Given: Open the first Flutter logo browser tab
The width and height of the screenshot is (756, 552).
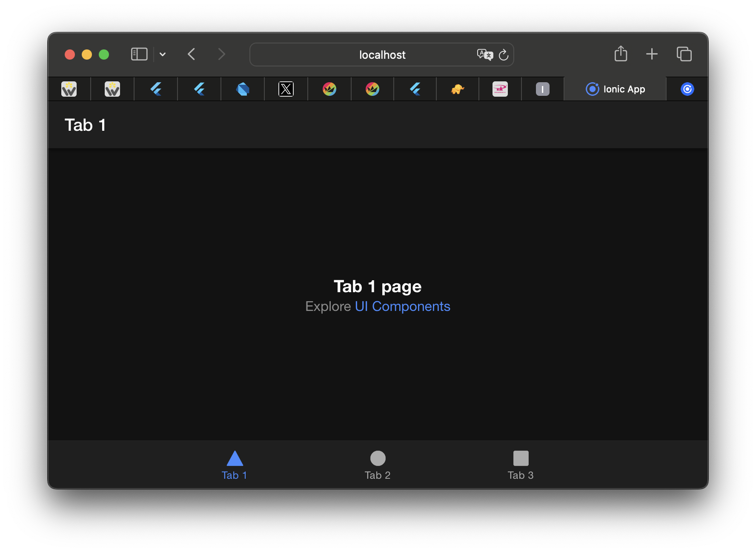Looking at the screenshot, I should tap(156, 89).
